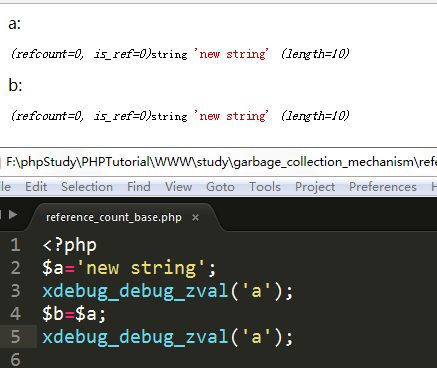
Task: Click the 'b:' heading in browser output
Action: click(x=15, y=85)
